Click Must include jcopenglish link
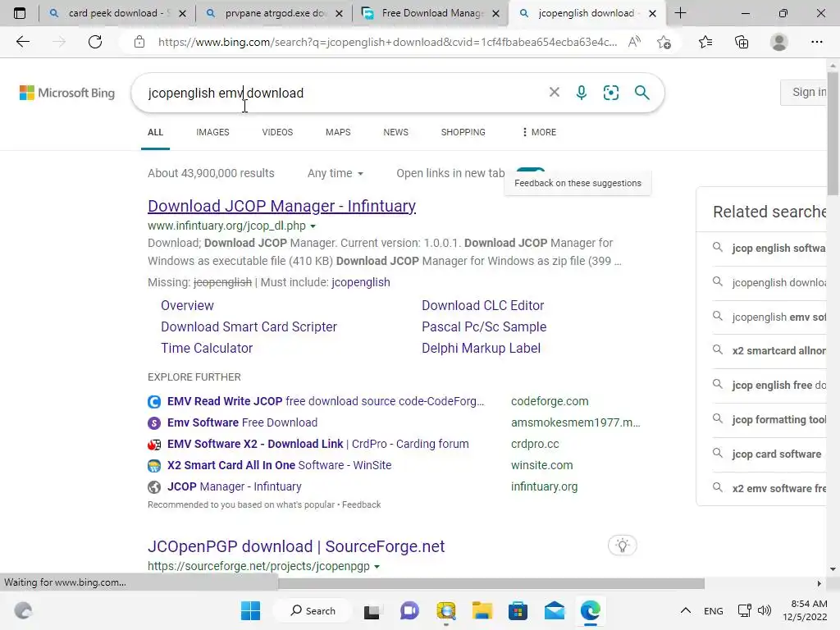Image resolution: width=840 pixels, height=630 pixels. [361, 282]
